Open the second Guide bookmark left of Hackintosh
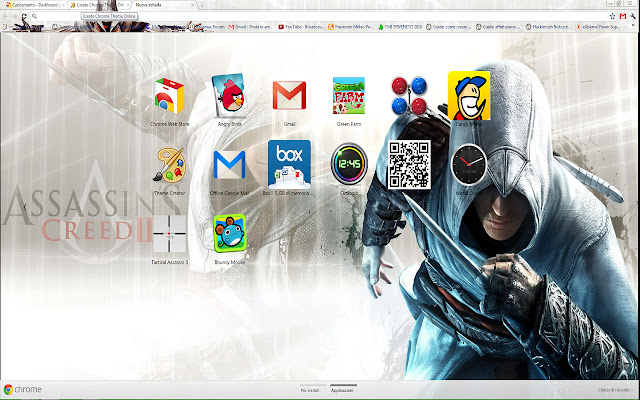The height and width of the screenshot is (400, 640). [498, 27]
